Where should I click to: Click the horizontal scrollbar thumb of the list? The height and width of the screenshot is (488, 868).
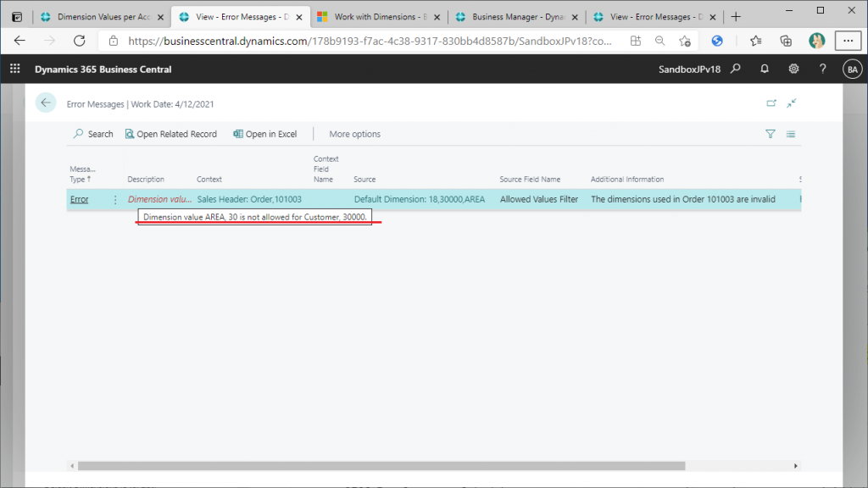[x=381, y=466]
